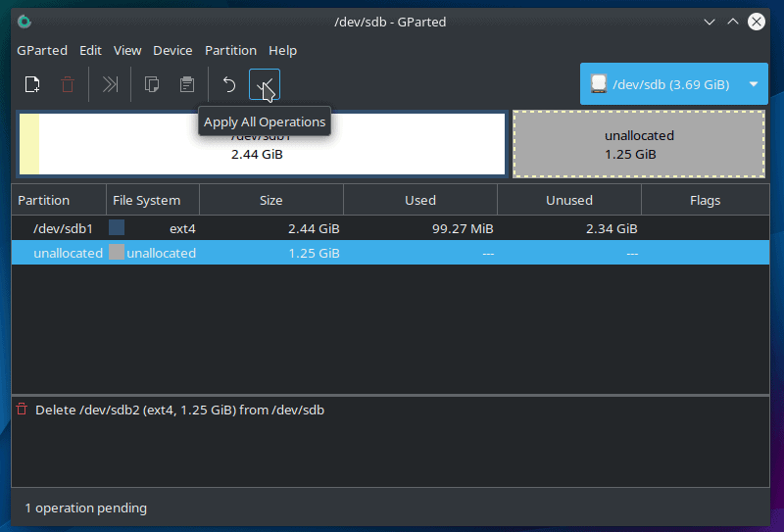
Task: Click the unallocated 1.25 GiB graphic block
Action: [x=638, y=144]
